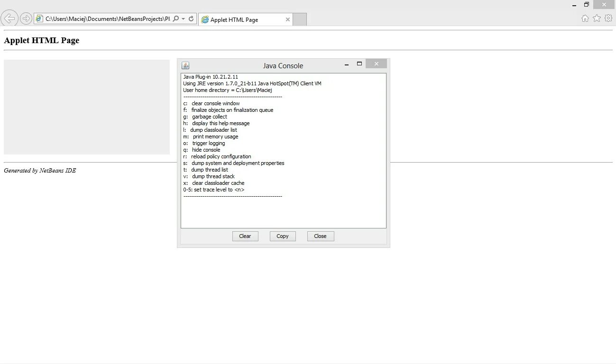Click the 'Applet HTML Page' heading

click(42, 40)
